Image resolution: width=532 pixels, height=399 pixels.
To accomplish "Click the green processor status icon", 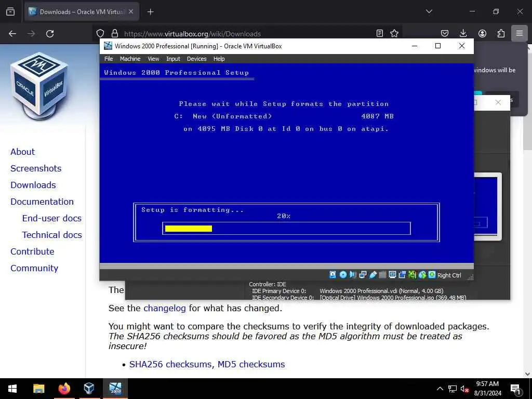I will click(x=412, y=275).
